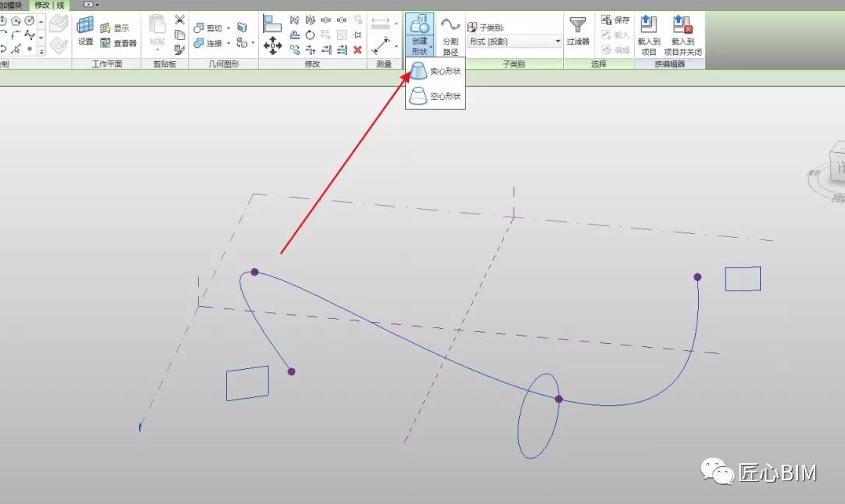Switch to the 附加模块 ribbon tab

tap(11, 5)
